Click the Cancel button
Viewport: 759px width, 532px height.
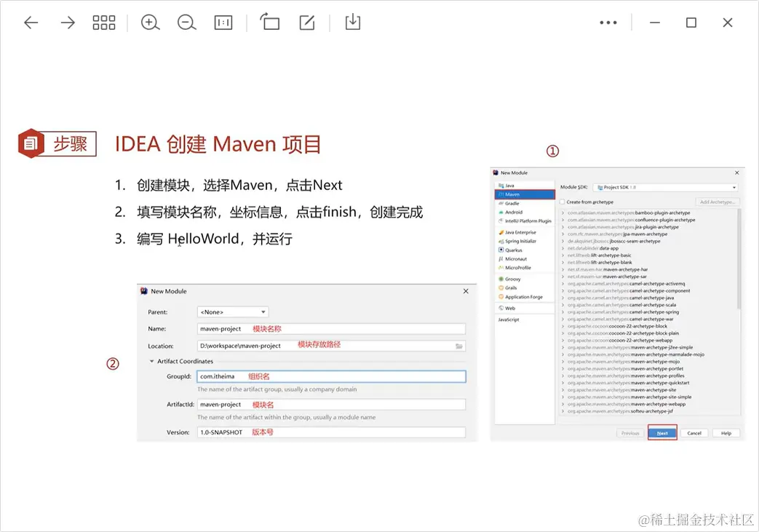tap(694, 433)
